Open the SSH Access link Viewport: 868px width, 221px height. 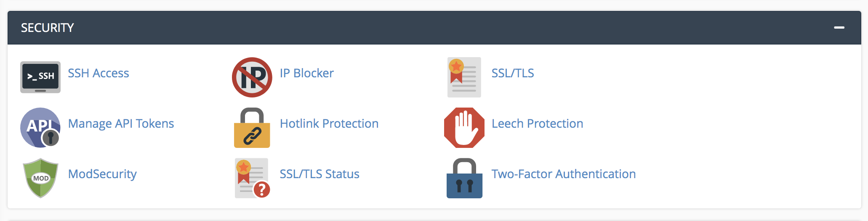tap(99, 73)
